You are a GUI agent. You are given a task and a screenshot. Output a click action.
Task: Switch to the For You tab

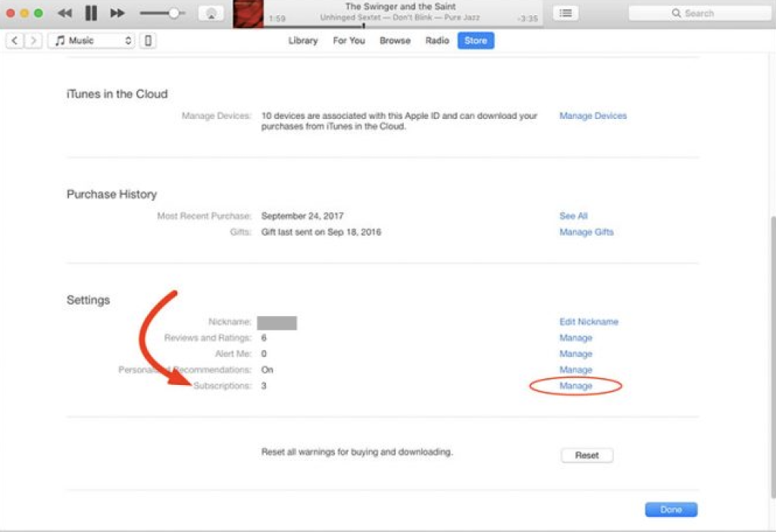(349, 41)
